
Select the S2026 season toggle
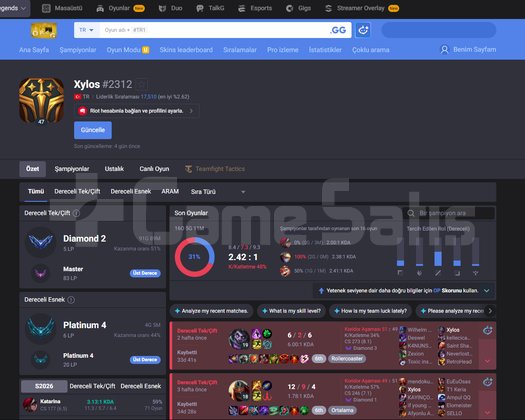[x=44, y=386]
